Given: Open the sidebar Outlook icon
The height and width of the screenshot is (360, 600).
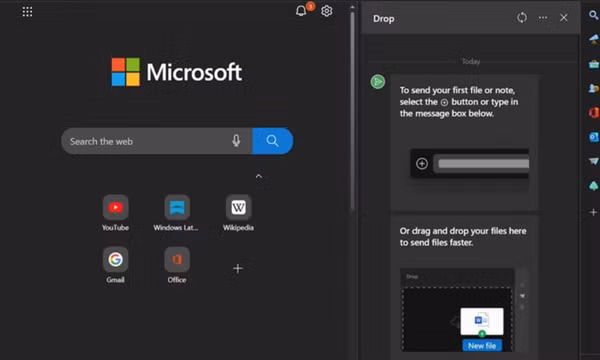Looking at the screenshot, I should click(593, 137).
